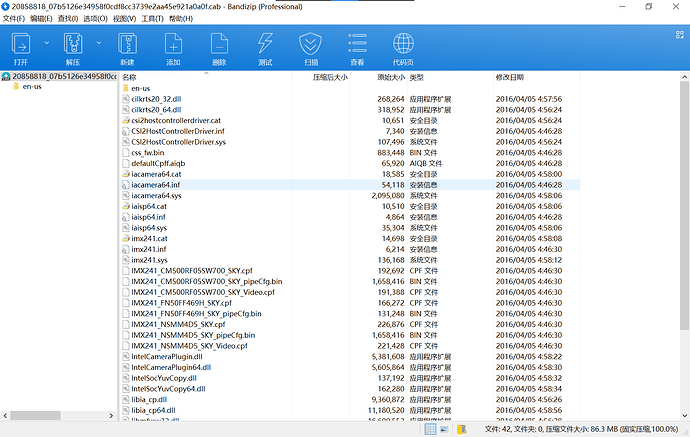Viewport: 690px width, 437px height.
Task: Select file CSI2HostControllerDriver.inf
Action: (178, 131)
